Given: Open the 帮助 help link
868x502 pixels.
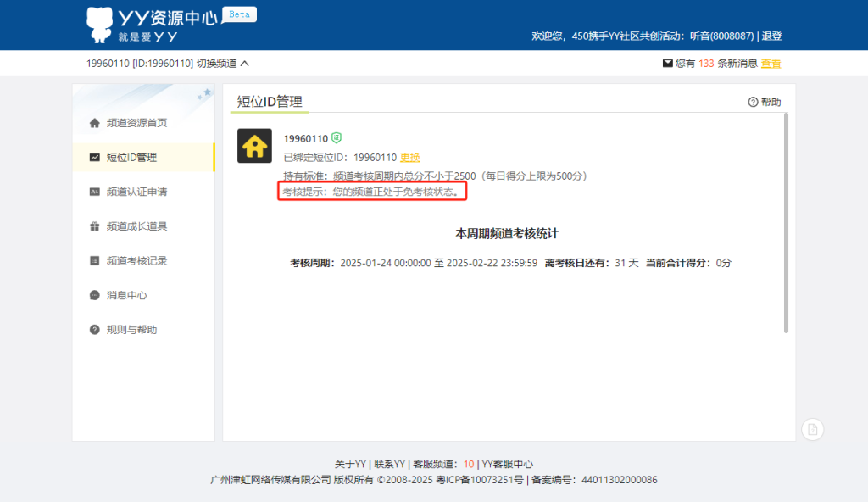Looking at the screenshot, I should pos(771,102).
